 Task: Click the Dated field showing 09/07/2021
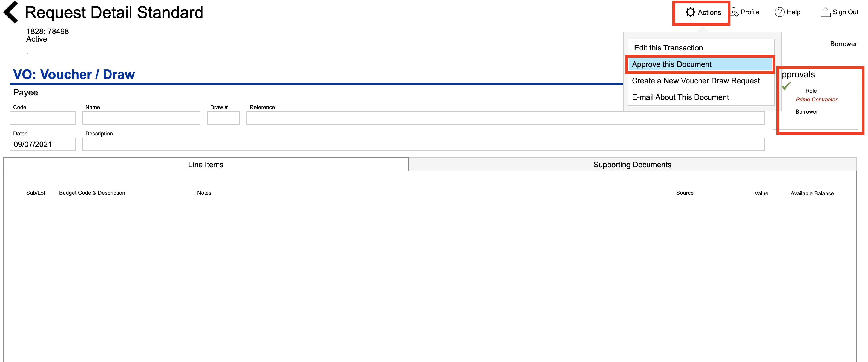pyautogui.click(x=43, y=145)
